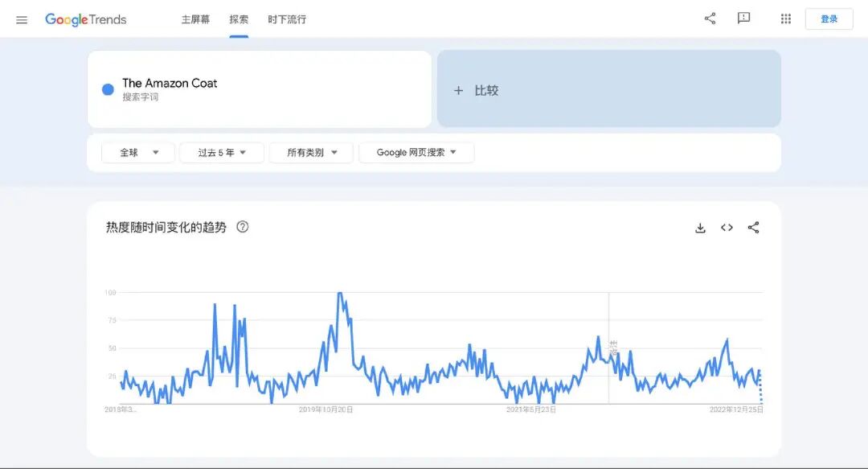The image size is (868, 469).
Task: Click the blue color dot beside The Amazon Coat
Action: coord(108,89)
